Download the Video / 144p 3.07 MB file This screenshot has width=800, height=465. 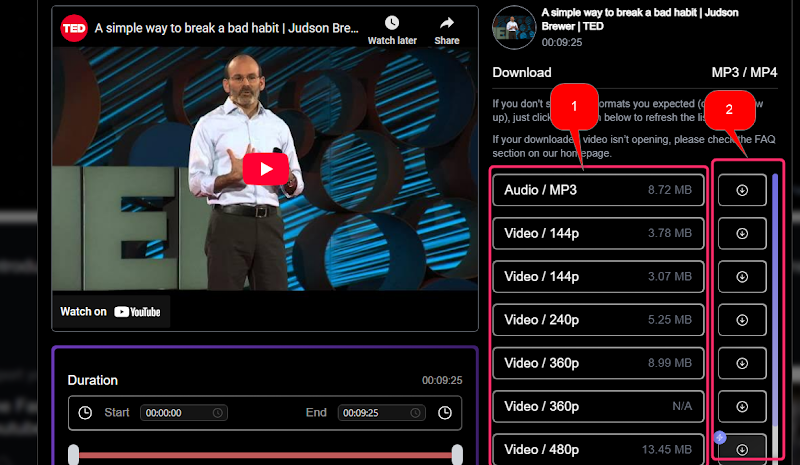(742, 277)
